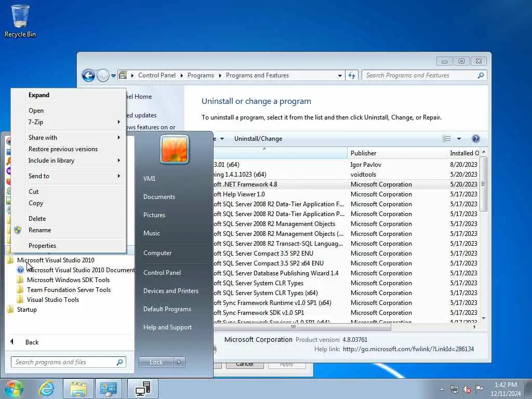The height and width of the screenshot is (399, 532).
Task: Open the view options dropdown arrow
Action: pyautogui.click(x=459, y=138)
